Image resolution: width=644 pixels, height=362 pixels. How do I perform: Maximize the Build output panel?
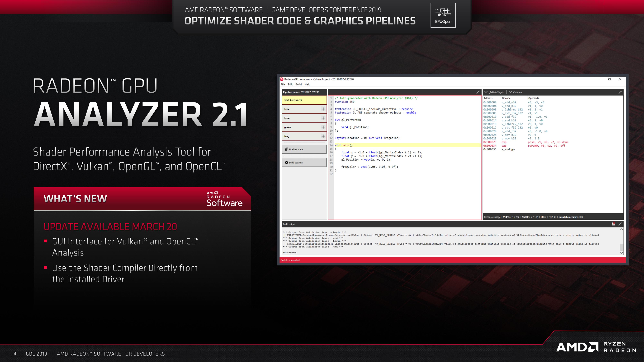click(x=620, y=224)
